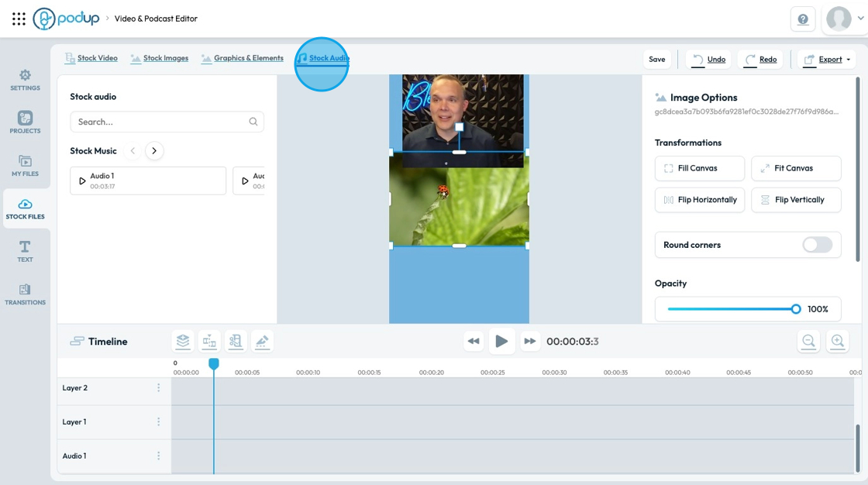
Task: Click the Podup logo
Action: [66, 19]
